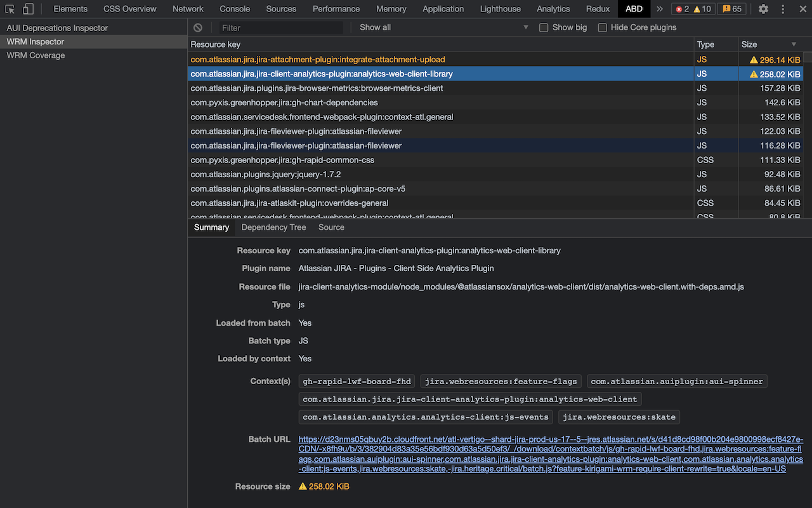Open the Dependency Tree tab

(273, 227)
